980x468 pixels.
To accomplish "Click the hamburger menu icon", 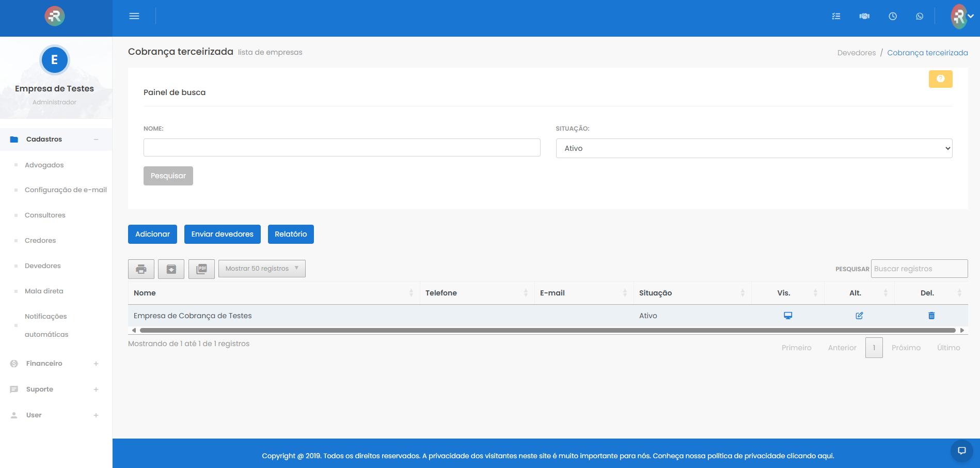I will click(x=134, y=16).
